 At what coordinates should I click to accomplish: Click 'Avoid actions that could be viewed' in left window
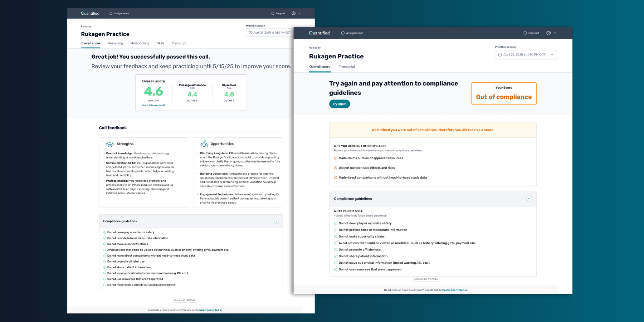click(168, 250)
